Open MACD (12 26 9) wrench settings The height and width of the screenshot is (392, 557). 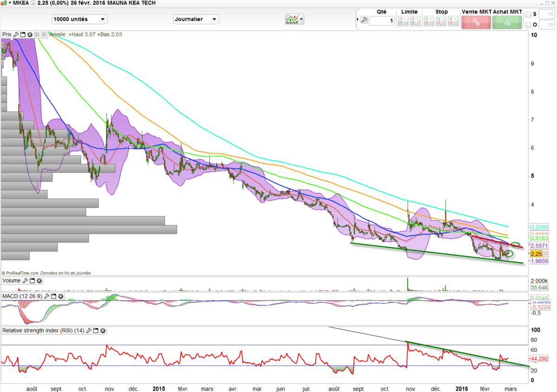46,296
